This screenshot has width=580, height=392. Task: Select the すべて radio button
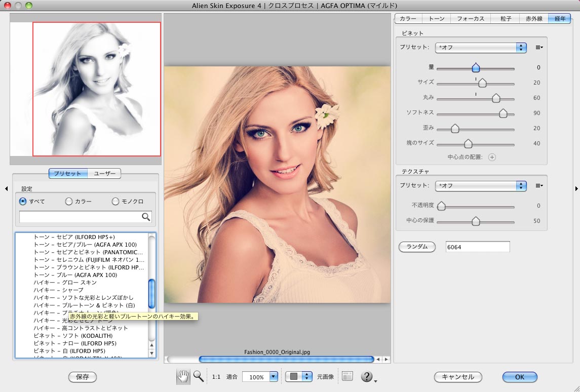23,201
